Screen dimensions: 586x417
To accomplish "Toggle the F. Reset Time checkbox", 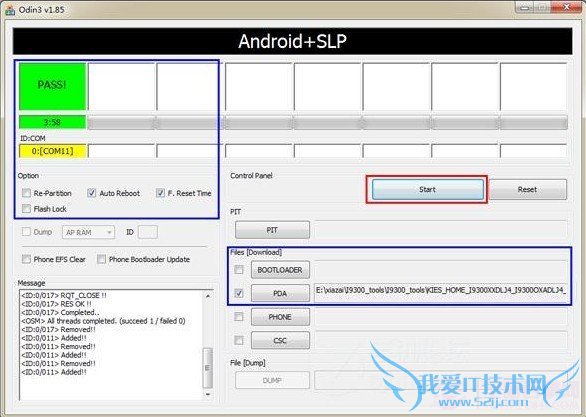I will [x=160, y=193].
